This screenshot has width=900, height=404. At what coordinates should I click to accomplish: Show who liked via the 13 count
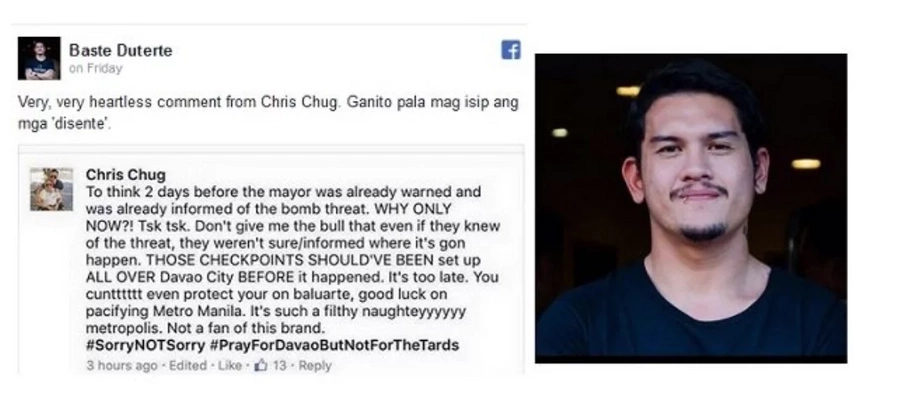coord(280,366)
